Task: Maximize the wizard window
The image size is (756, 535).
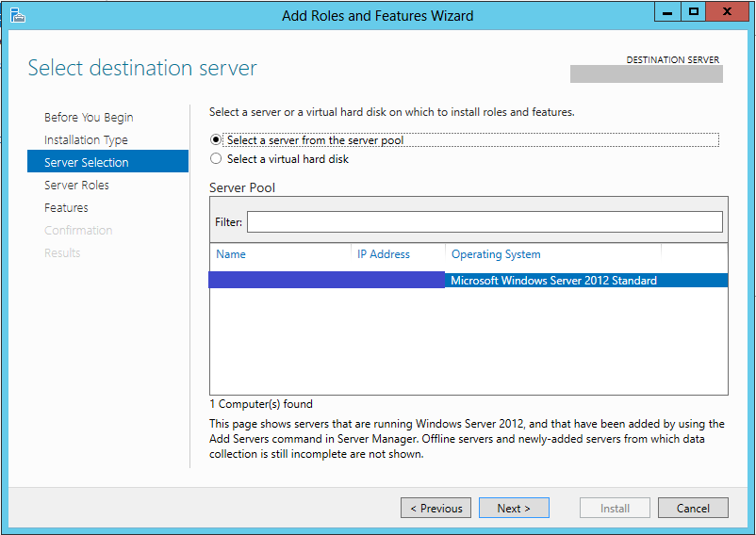Action: point(694,12)
